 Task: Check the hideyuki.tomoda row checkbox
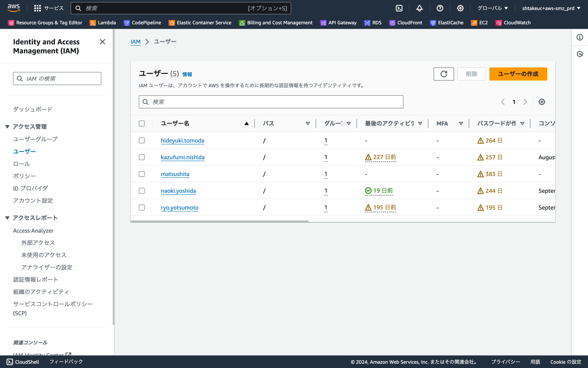tap(142, 140)
